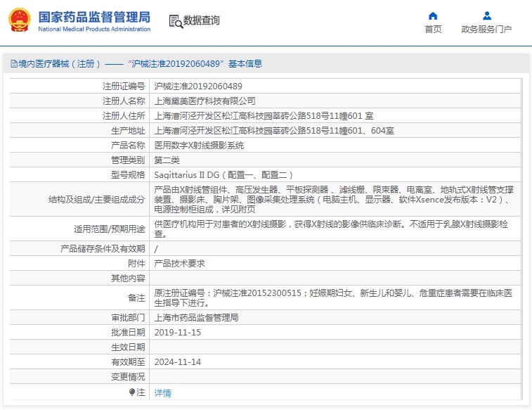Select 医用数字X射线摄影系统 product name
This screenshot has width=532, height=410.
click(199, 146)
